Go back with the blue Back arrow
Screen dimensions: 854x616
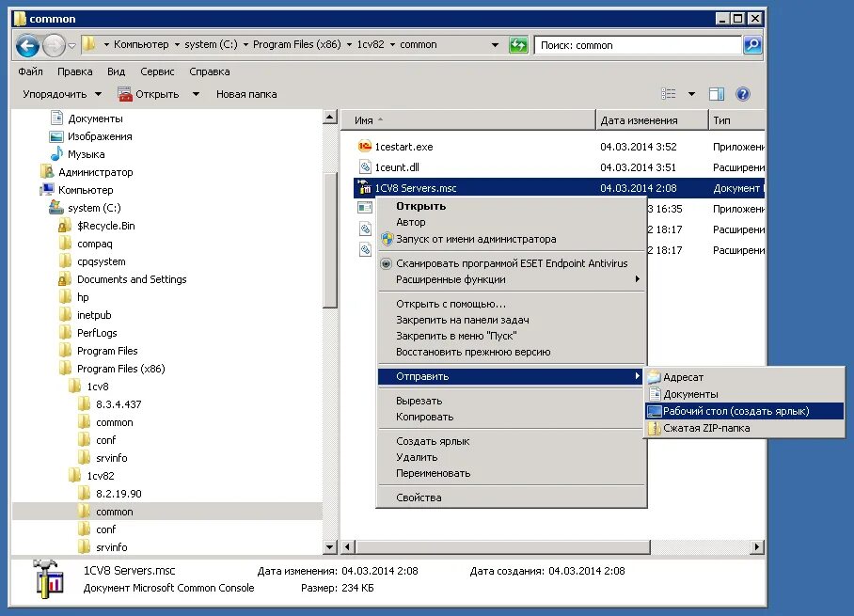coord(28,45)
